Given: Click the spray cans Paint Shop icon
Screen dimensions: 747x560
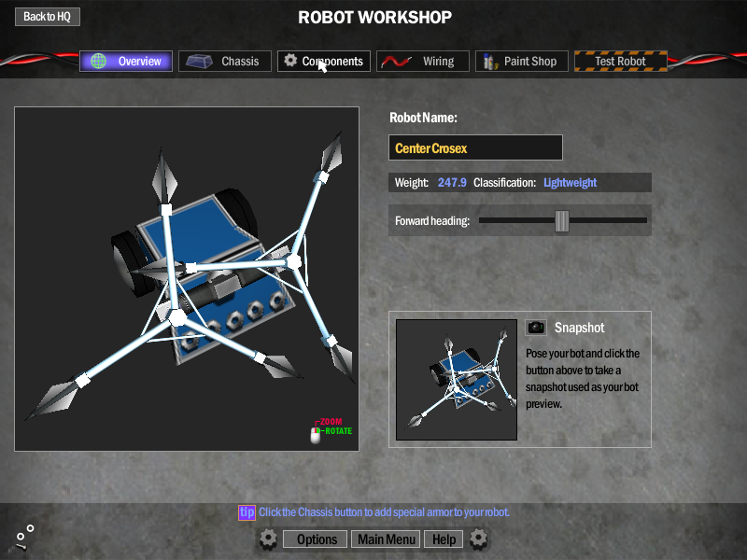Looking at the screenshot, I should 489,62.
